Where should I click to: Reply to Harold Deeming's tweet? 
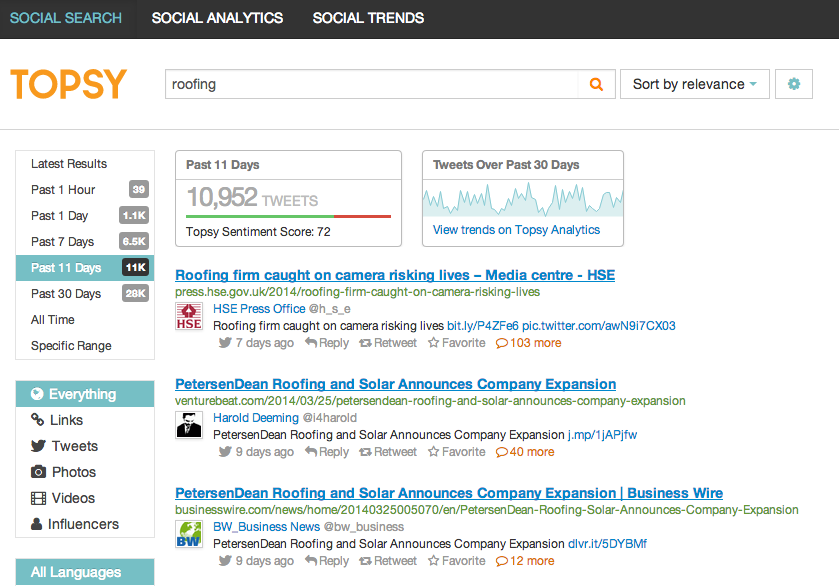(x=327, y=452)
